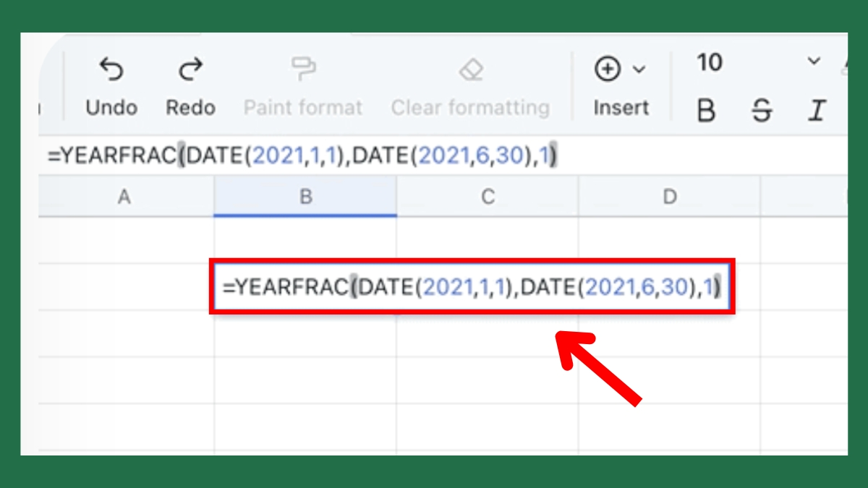
Task: Click the Undo arrow icon
Action: pos(111,69)
